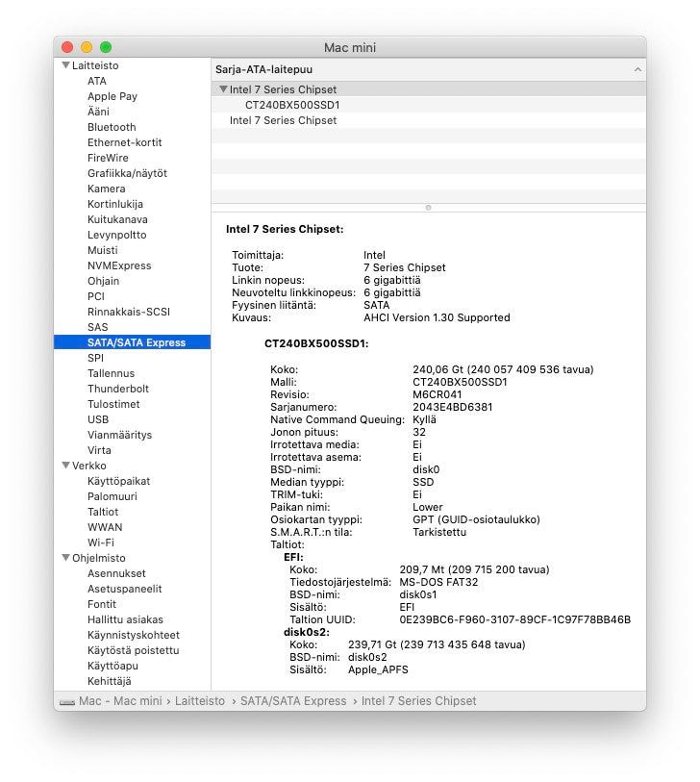Open Asetuspaneelit under Ohjelmisto
Screen dimensions: 700x782
pyautogui.click(x=125, y=589)
